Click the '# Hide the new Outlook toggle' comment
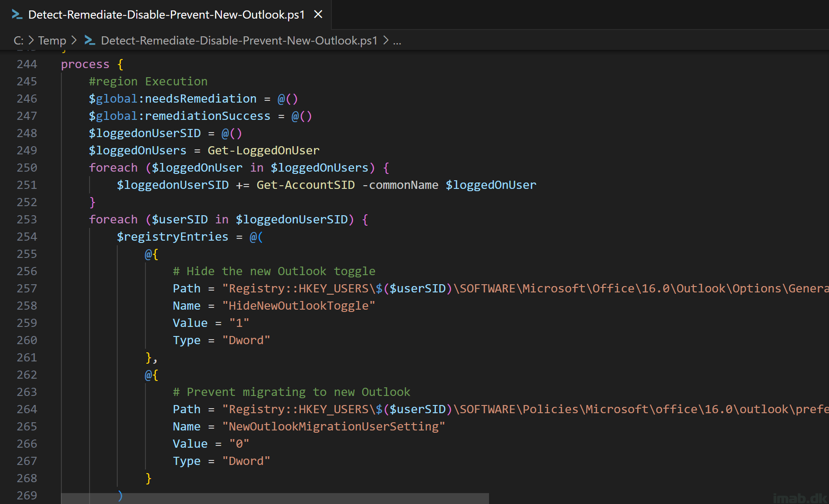The image size is (829, 504). tap(274, 272)
